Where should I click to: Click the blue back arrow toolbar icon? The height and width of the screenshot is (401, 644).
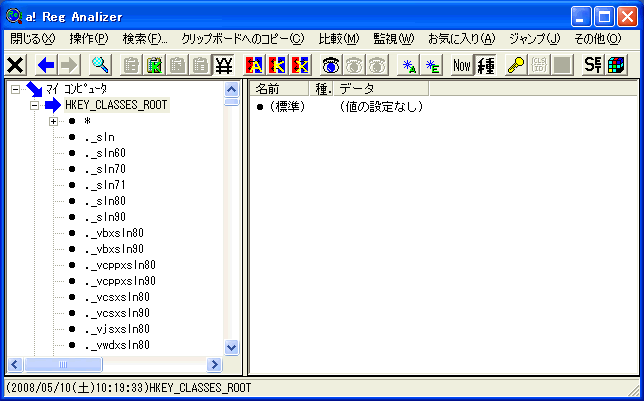pos(45,65)
